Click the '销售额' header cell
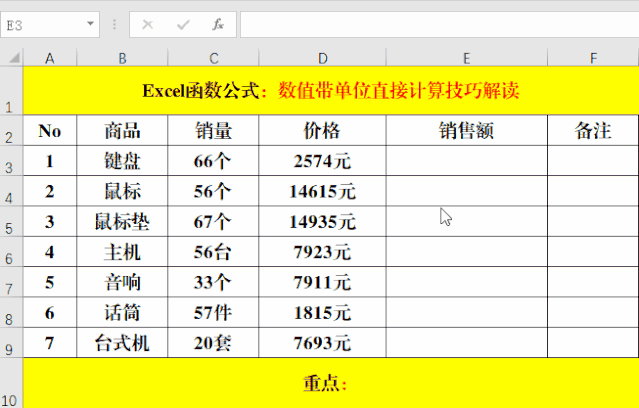The height and width of the screenshot is (408, 639). click(x=467, y=130)
